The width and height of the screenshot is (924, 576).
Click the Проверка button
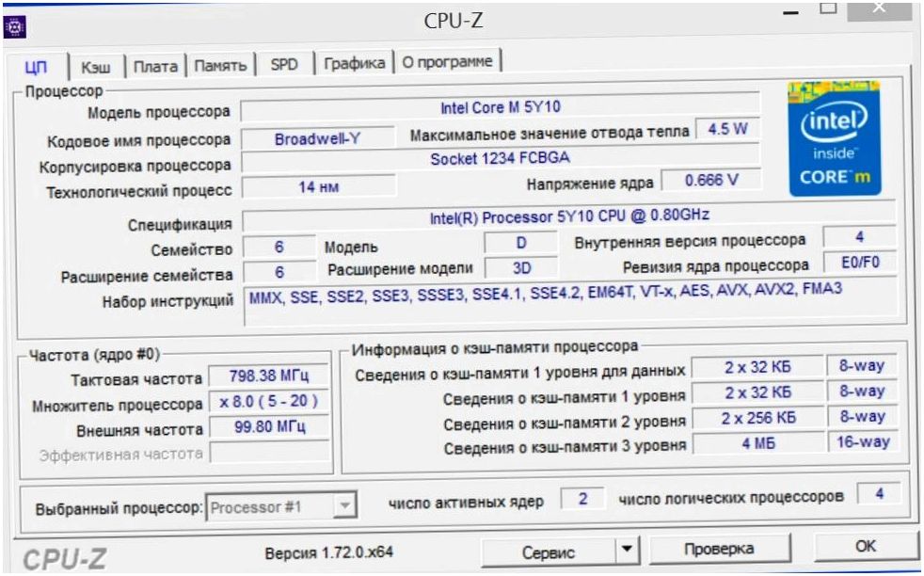[719, 549]
